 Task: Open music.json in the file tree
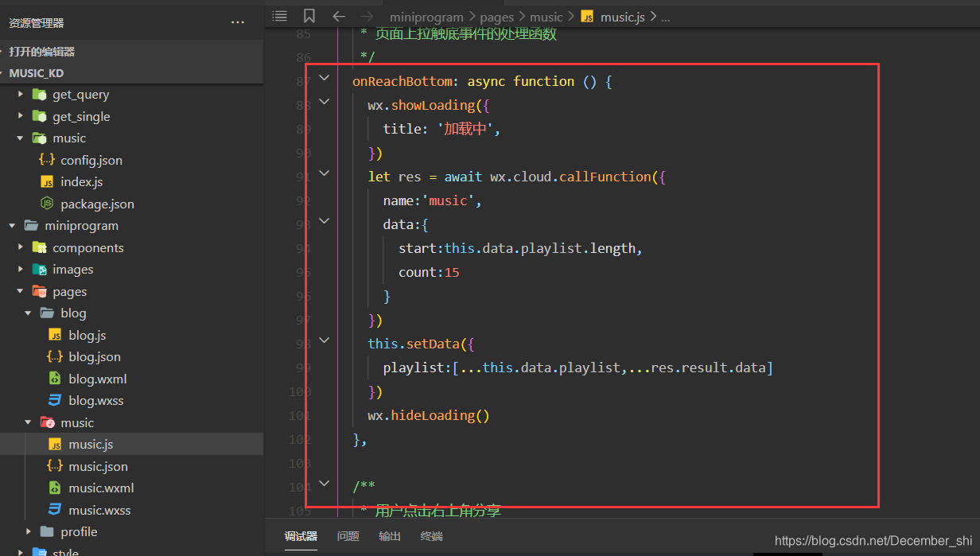pos(98,466)
